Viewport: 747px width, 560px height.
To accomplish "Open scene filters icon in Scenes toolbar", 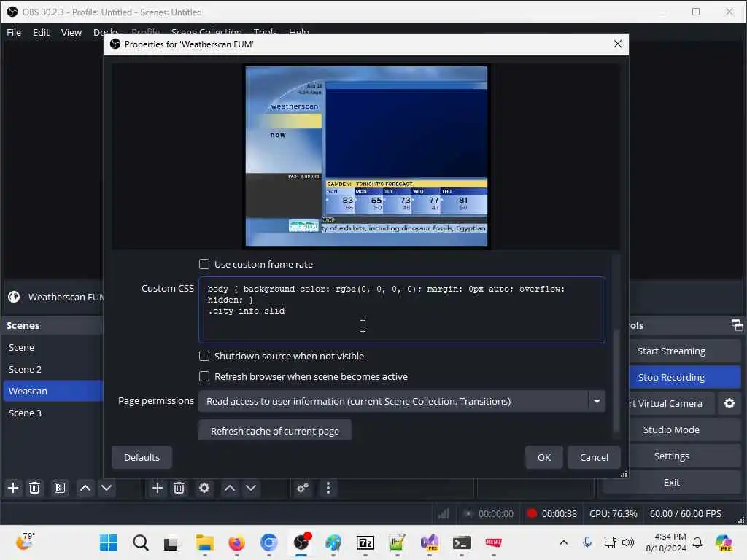I will point(60,488).
